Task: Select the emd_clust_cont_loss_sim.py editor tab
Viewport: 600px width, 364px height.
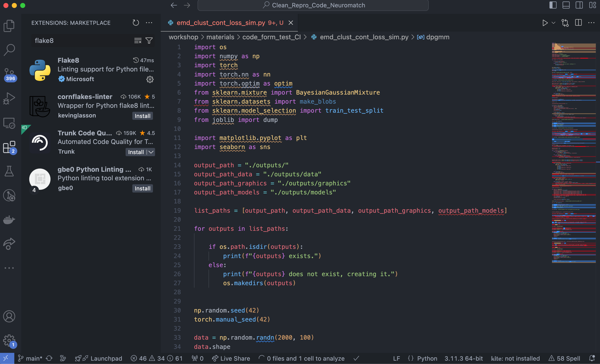Action: point(221,23)
